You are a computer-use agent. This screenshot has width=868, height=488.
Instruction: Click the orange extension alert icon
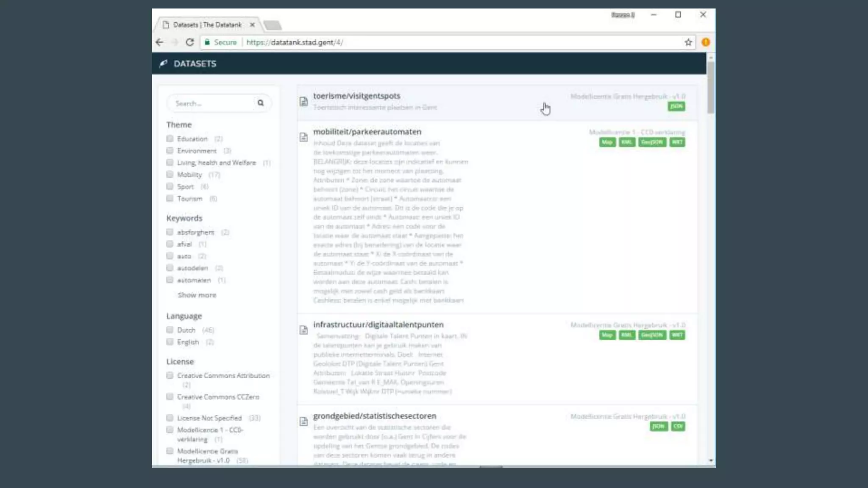click(705, 42)
